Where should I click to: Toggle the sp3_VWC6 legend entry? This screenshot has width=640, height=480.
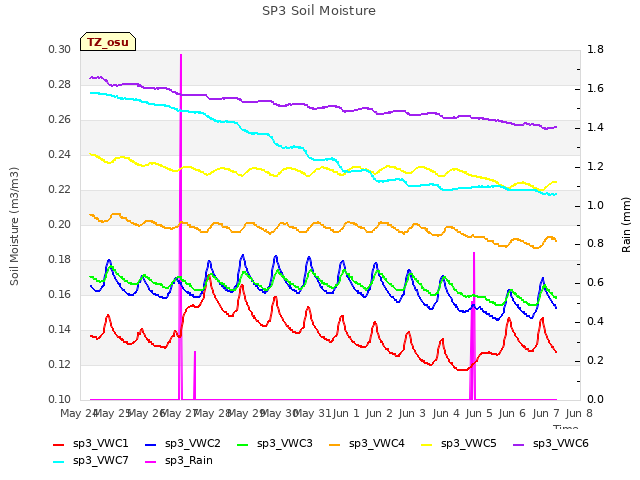(551, 444)
